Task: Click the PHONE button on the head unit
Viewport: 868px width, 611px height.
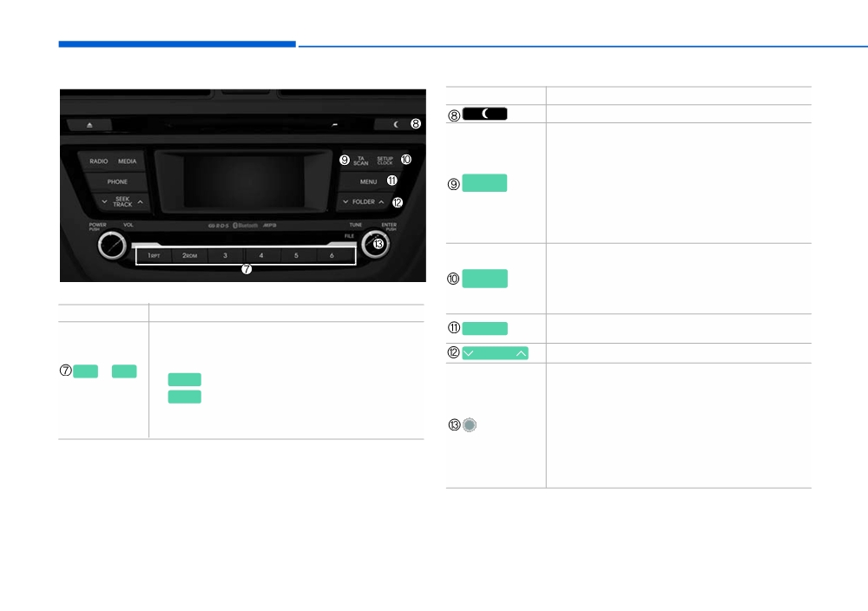Action: point(117,181)
